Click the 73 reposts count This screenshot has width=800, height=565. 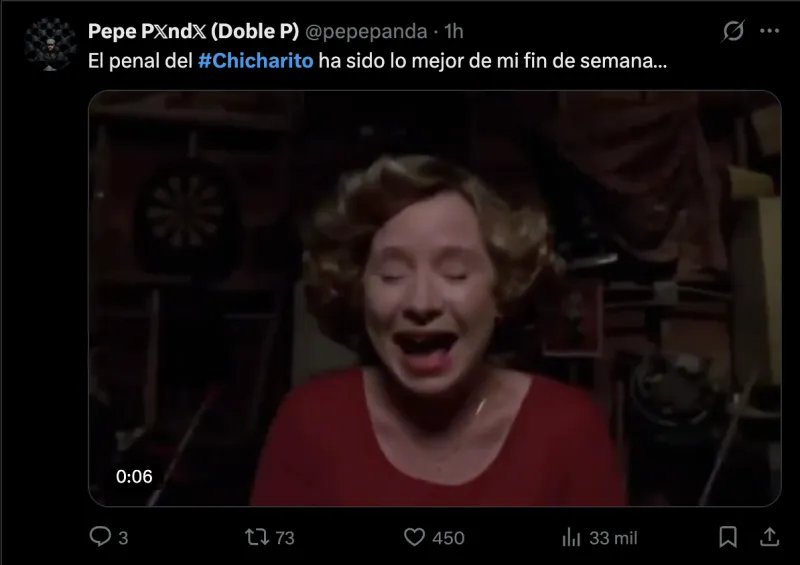coord(285,538)
